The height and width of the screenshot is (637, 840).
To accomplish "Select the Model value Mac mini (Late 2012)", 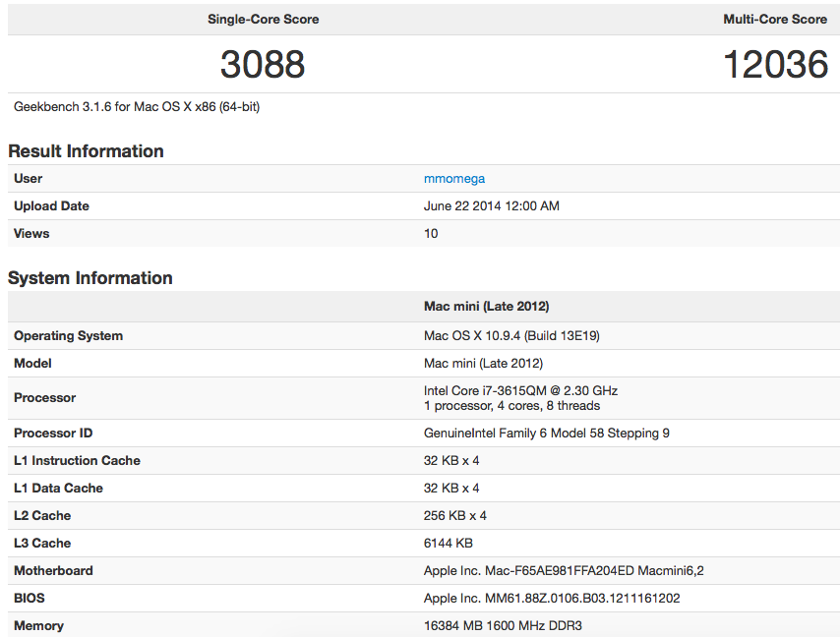I will coord(483,364).
